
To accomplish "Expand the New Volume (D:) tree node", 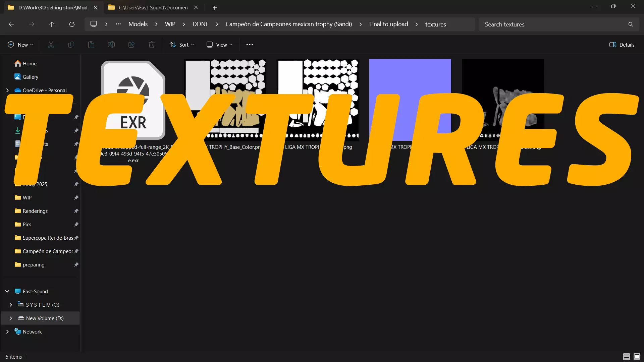I will [11, 318].
